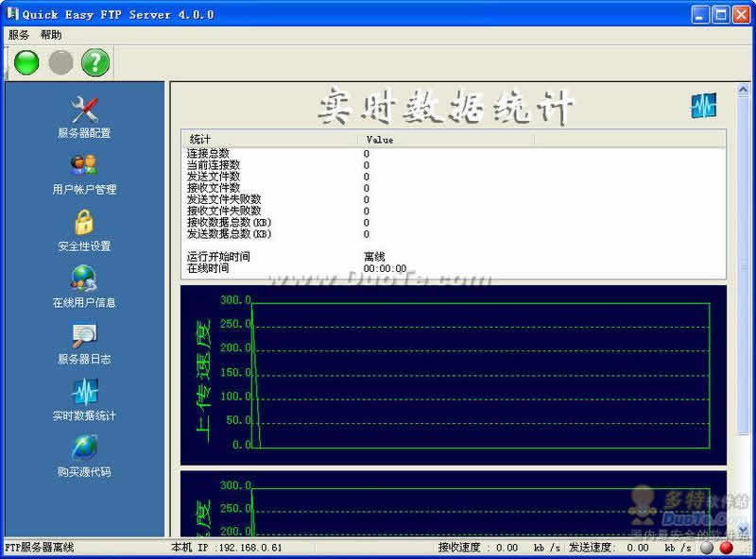Open 服务器配置 wrench icon

pyautogui.click(x=84, y=110)
